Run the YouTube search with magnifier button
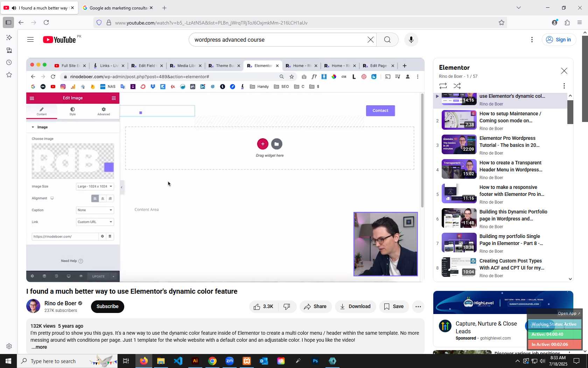Viewport: 588px width, 368px height. click(x=387, y=40)
